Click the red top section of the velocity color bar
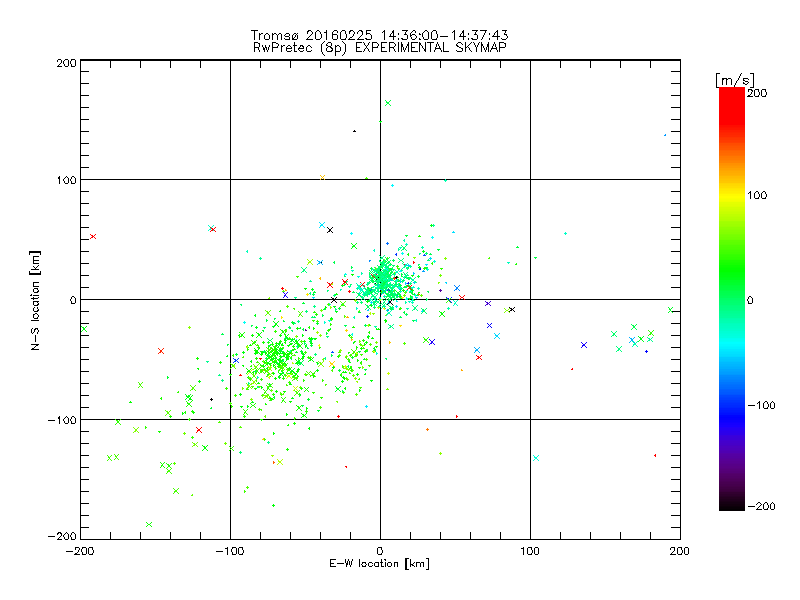Image resolution: width=800 pixels, height=600 pixels. click(732, 105)
